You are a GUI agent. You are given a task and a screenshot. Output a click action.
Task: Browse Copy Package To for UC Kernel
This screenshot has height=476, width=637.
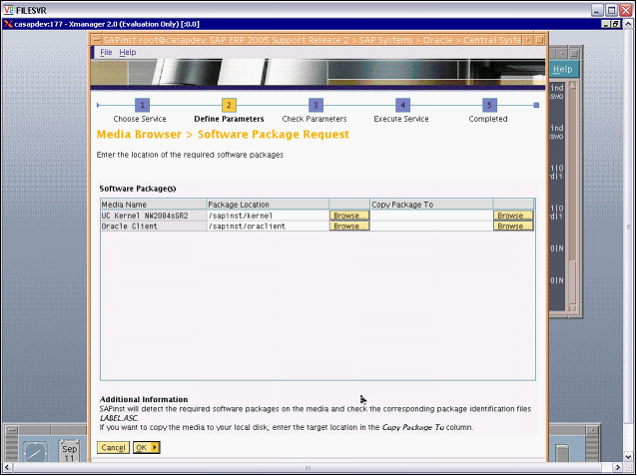click(513, 215)
